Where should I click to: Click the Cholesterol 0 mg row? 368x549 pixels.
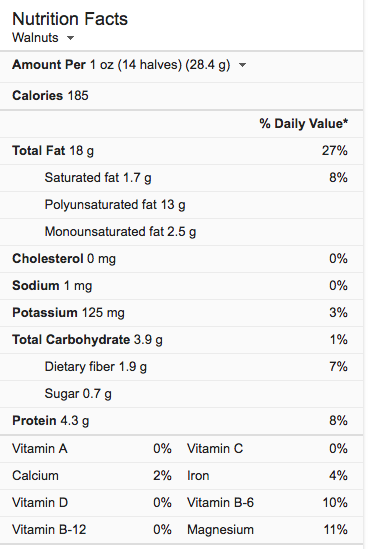point(181,259)
